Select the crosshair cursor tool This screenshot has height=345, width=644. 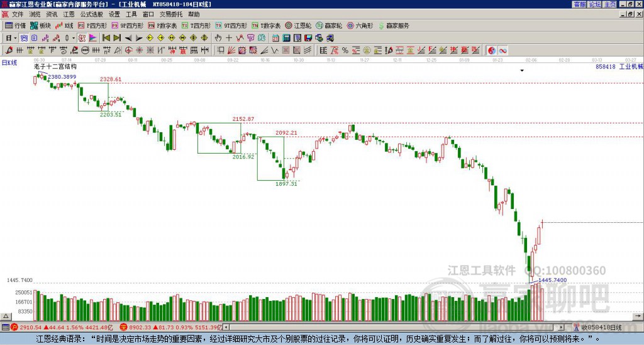coord(229,38)
